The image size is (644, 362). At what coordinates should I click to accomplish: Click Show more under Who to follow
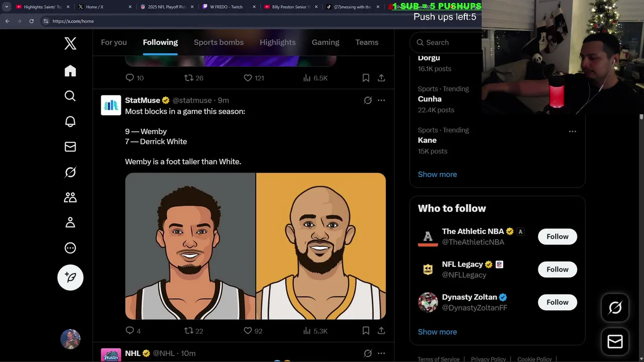437,332
